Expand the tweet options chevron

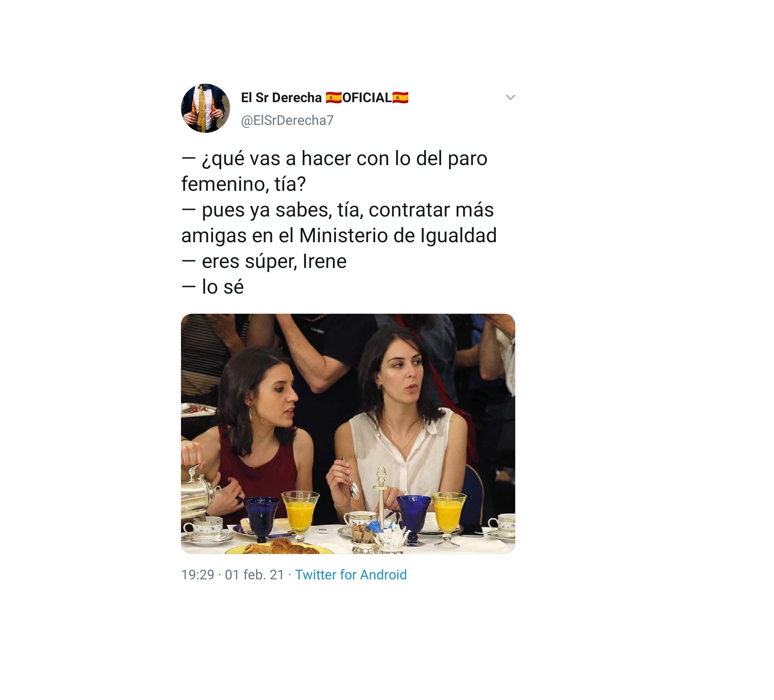coord(510,98)
